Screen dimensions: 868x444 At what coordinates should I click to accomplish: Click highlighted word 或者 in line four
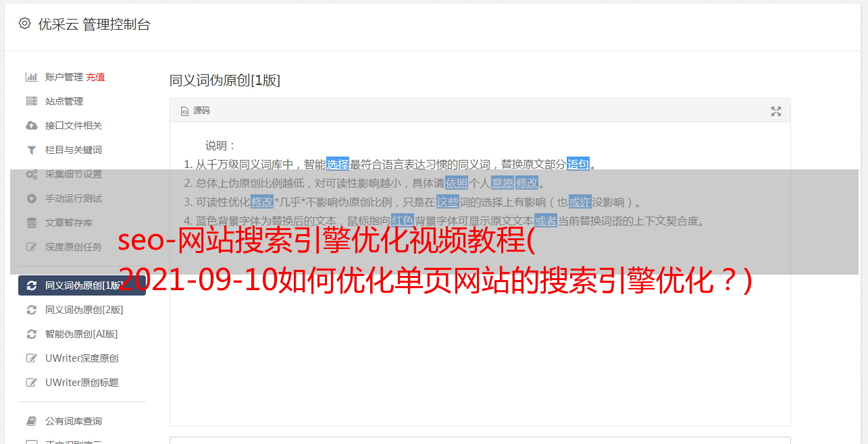click(x=546, y=221)
